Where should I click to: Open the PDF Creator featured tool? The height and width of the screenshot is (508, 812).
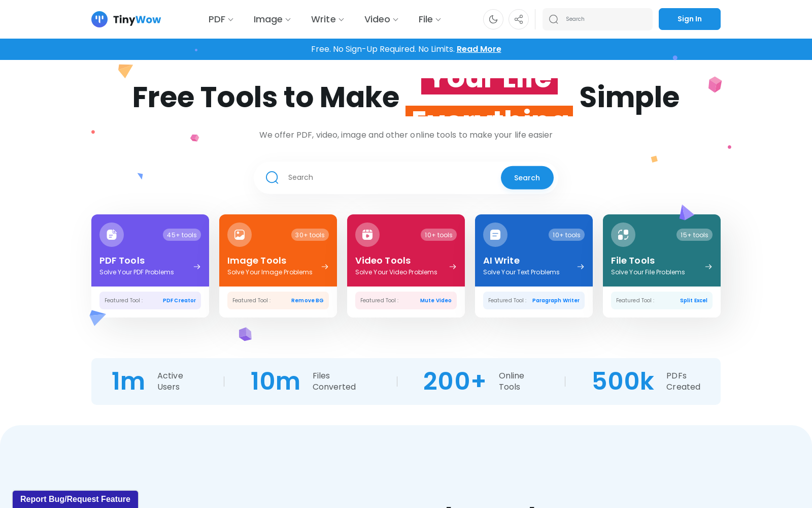point(179,301)
